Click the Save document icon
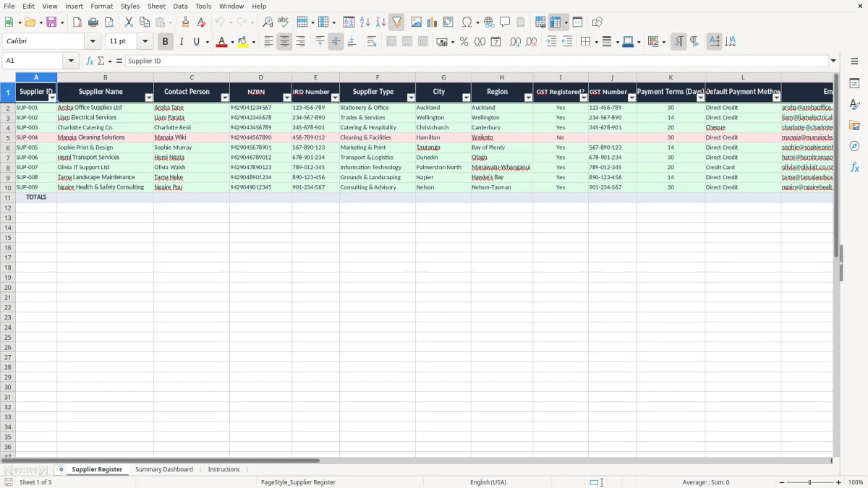This screenshot has width=868, height=488. tap(51, 22)
